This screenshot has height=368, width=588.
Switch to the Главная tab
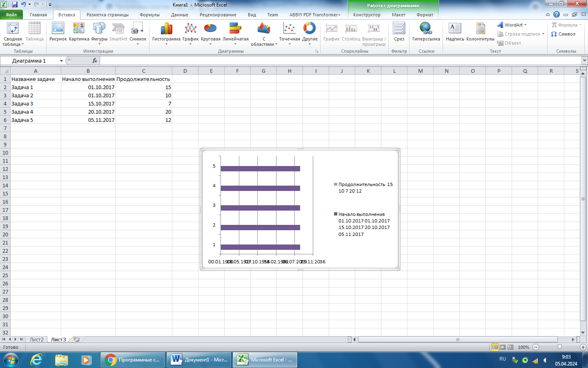(38, 15)
